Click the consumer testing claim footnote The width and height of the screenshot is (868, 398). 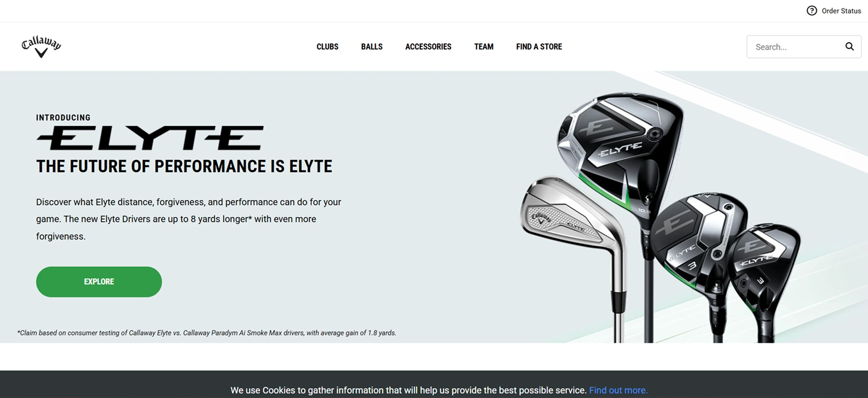207,333
